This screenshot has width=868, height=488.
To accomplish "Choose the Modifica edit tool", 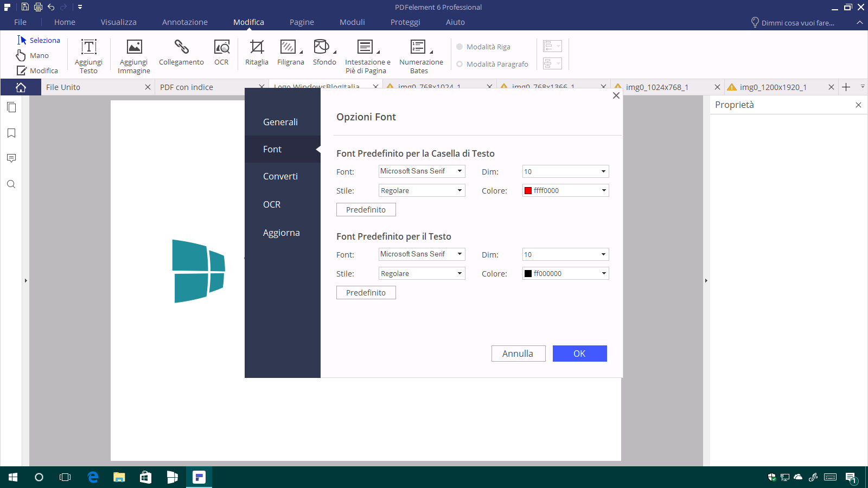I will [37, 70].
